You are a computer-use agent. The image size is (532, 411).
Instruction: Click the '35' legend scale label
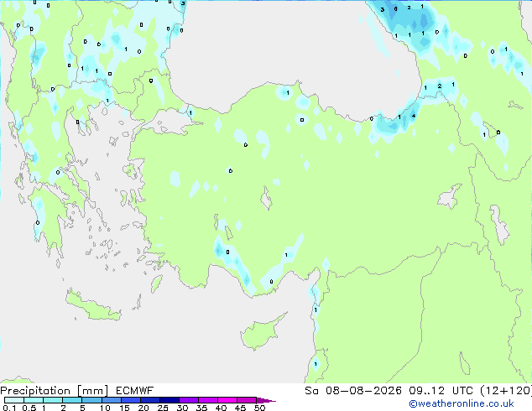click(x=201, y=408)
